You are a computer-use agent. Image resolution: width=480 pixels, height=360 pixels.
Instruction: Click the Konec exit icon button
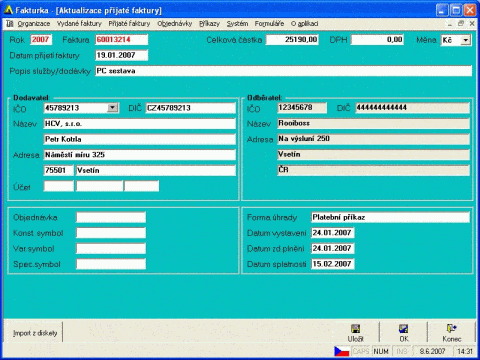tap(452, 332)
